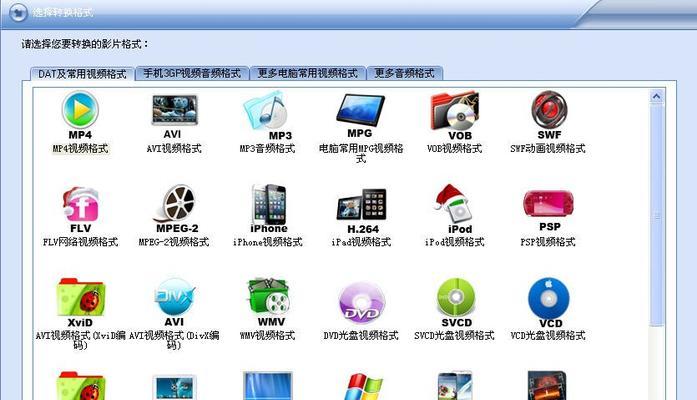
Task: Select the bottom-row ladybug folder icon
Action: [80, 386]
